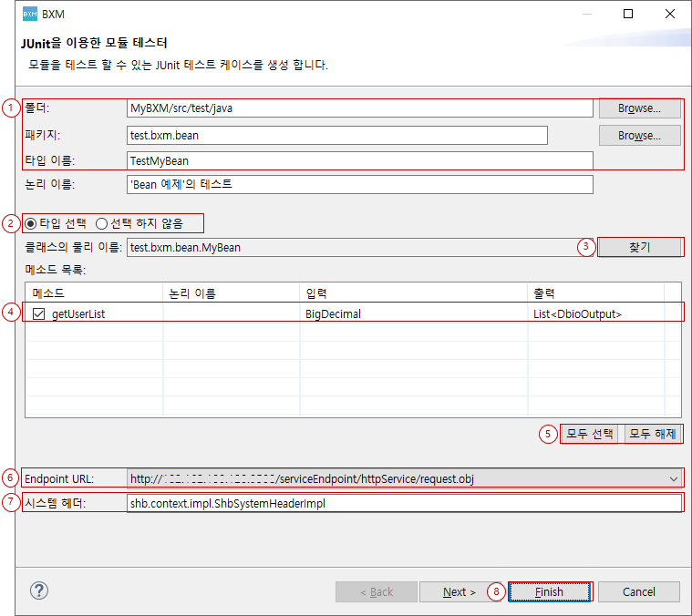Image resolution: width=692 pixels, height=616 pixels.
Task: Toggle the getUserList method checkbox
Action: [x=38, y=313]
